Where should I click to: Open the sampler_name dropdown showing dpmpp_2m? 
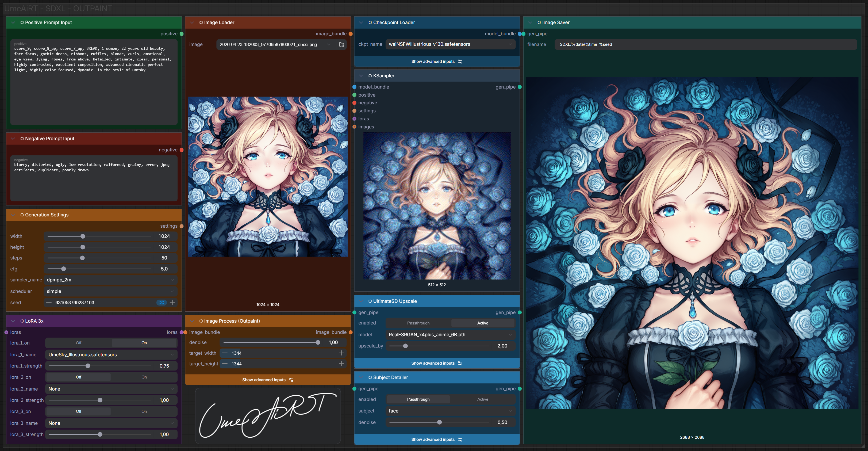click(110, 280)
